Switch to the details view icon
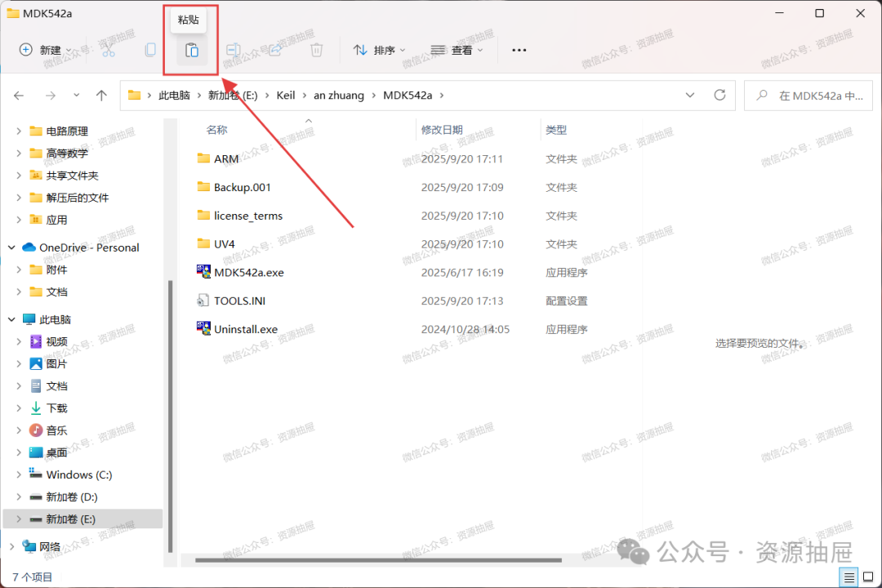 click(x=849, y=577)
